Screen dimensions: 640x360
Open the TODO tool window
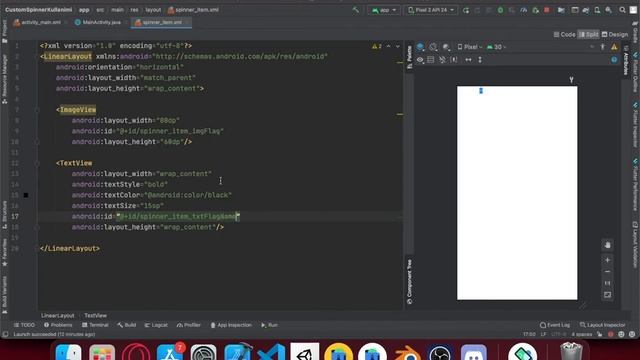(x=24, y=325)
